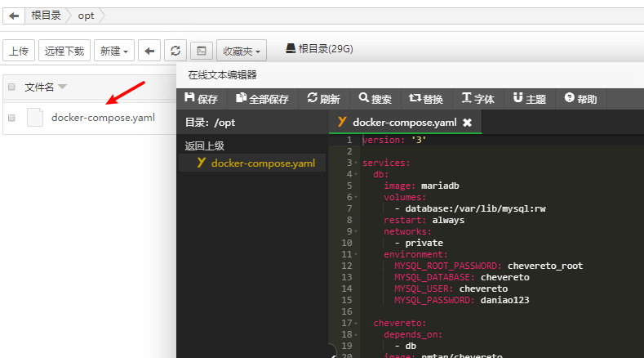Screen dimensions: 644x358
Task: Click the toolbar back arrow button
Action: point(149,51)
